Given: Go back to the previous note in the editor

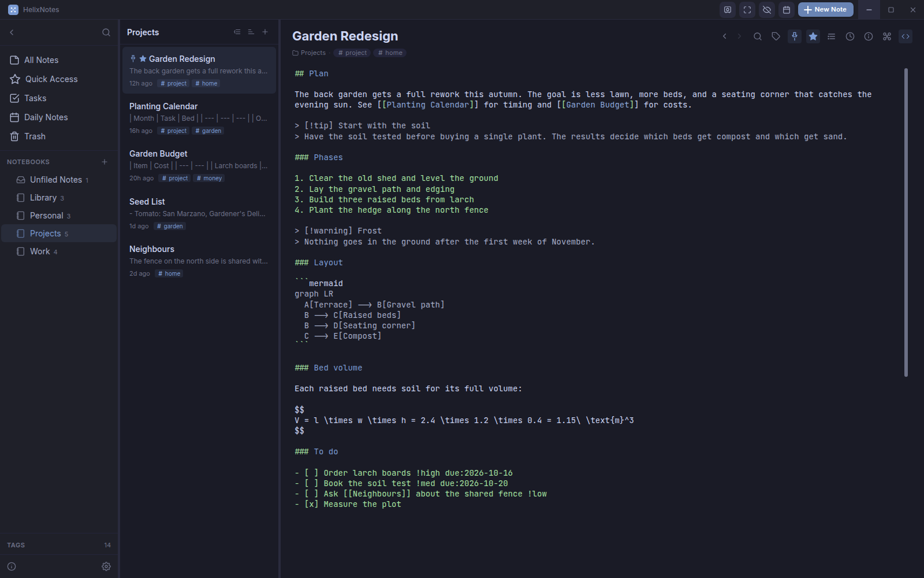Looking at the screenshot, I should (725, 36).
